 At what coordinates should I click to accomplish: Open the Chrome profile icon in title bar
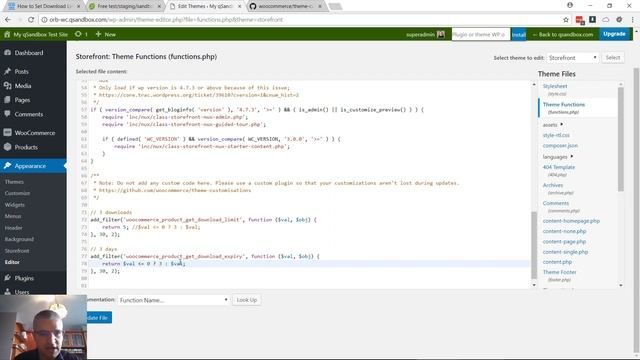click(x=570, y=5)
